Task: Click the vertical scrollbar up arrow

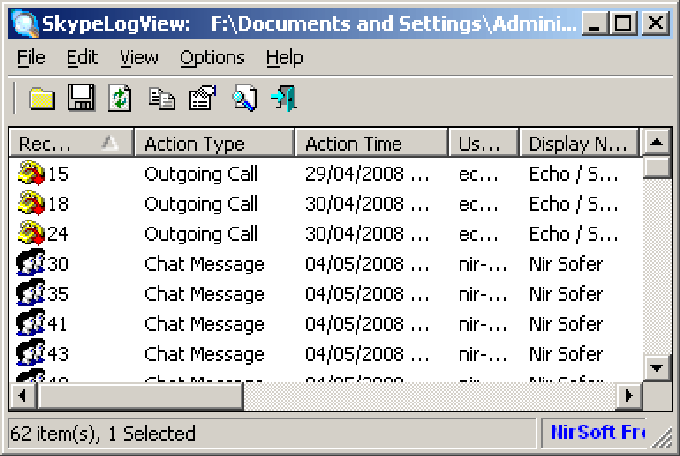Action: [657, 142]
